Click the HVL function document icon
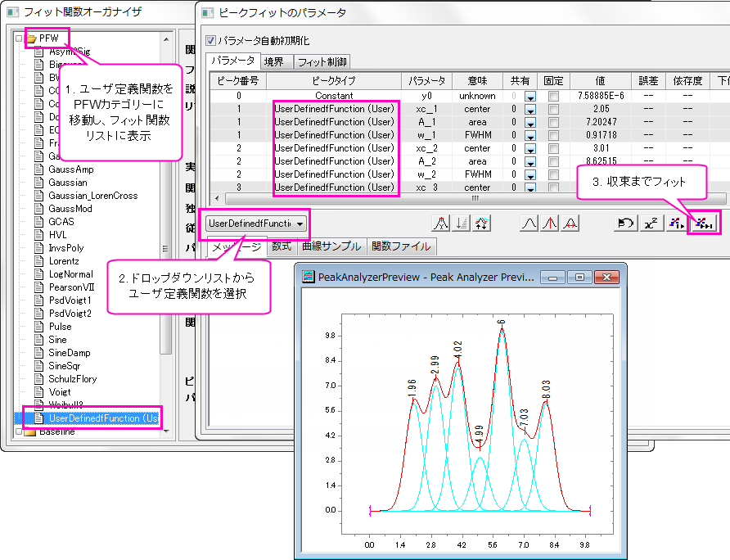 (39, 235)
